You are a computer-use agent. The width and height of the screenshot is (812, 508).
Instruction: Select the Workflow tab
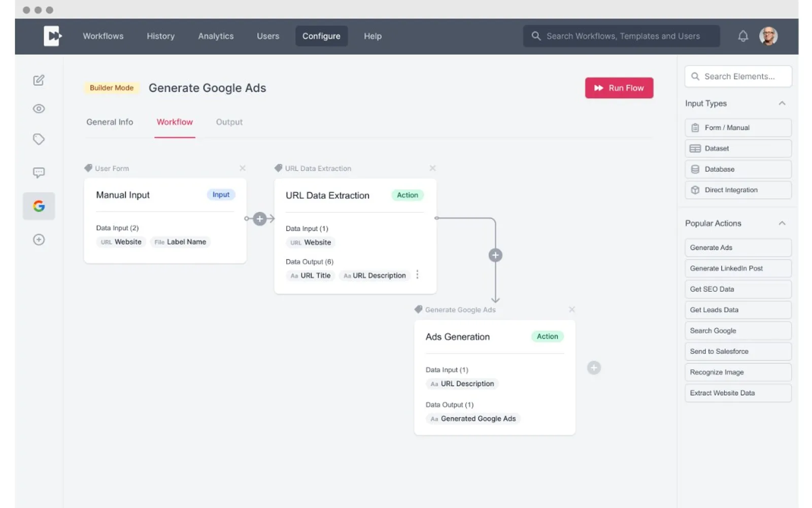click(175, 122)
